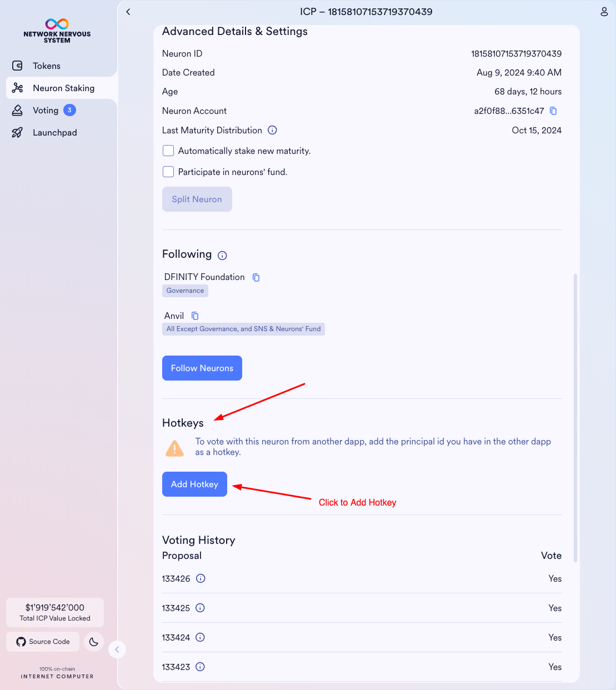Navigate to the Voting page
616x690 pixels.
pos(46,111)
